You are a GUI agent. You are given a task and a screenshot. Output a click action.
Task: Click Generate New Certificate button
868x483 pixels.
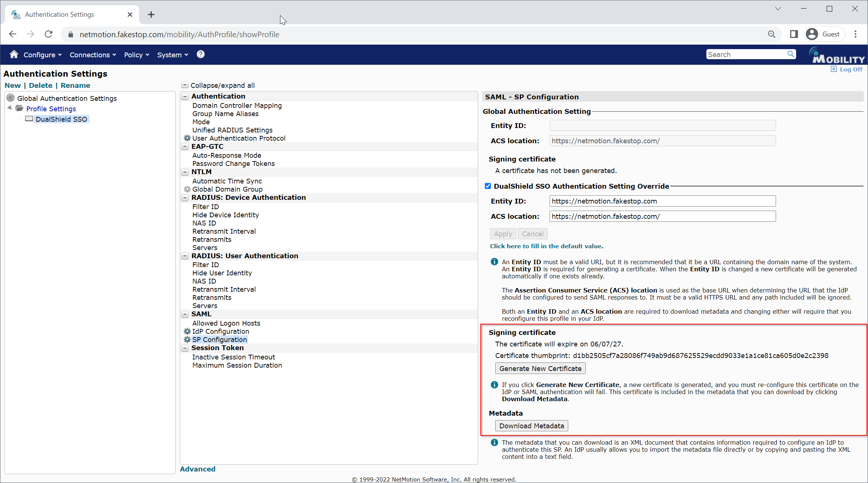click(540, 368)
